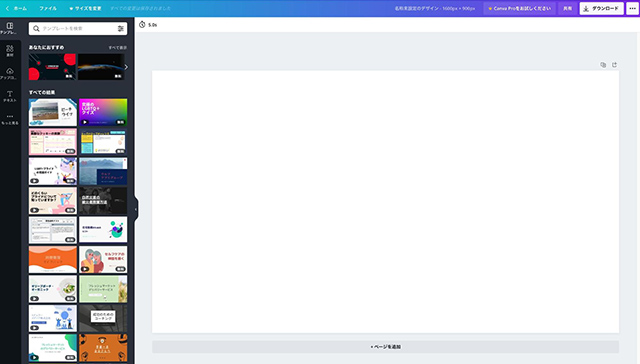The height and width of the screenshot is (364, 640).
Task: Click the duplicate page icon above canvas
Action: click(x=603, y=65)
